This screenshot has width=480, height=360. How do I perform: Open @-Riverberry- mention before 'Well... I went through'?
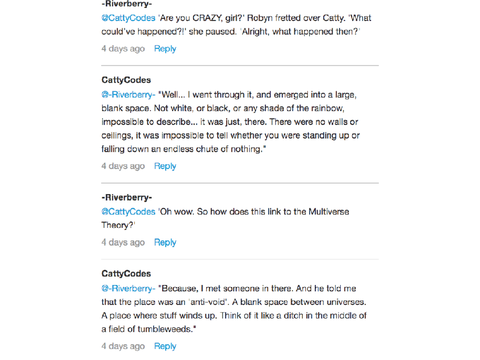click(128, 95)
